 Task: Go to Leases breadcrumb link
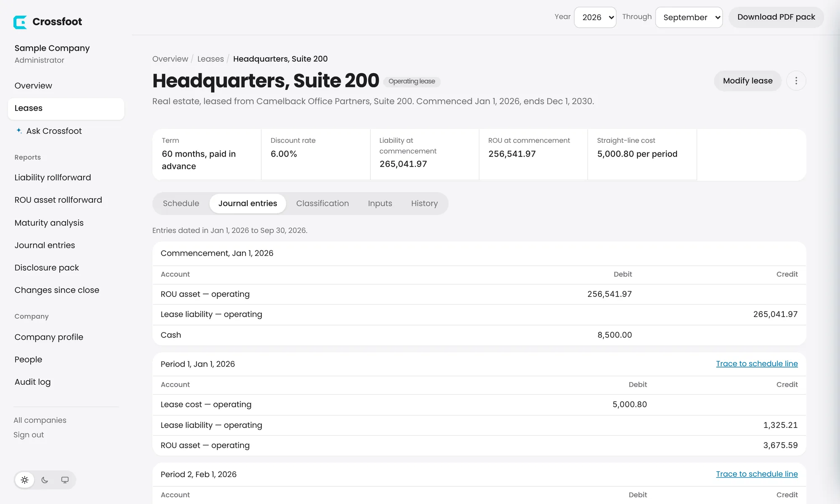coord(210,59)
